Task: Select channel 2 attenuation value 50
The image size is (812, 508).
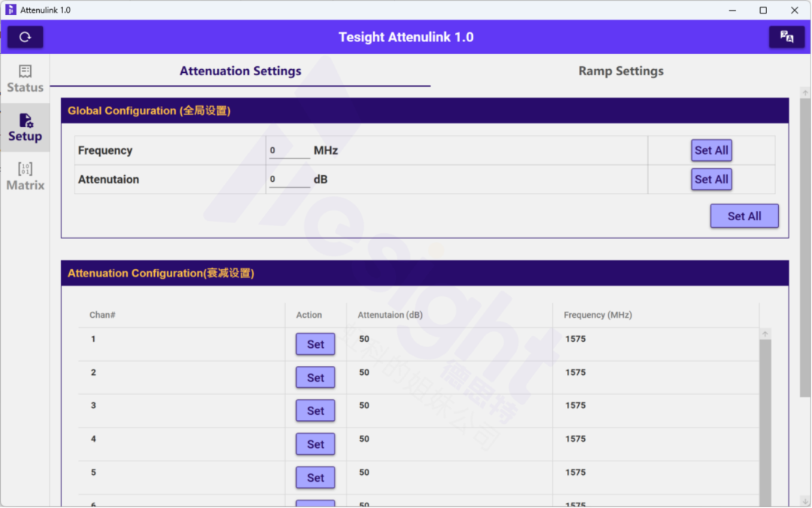Action: pyautogui.click(x=364, y=372)
